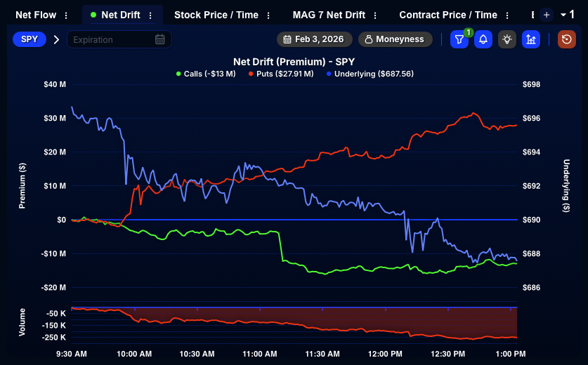Toggle the Puts legend series
588x365 pixels.
point(281,74)
